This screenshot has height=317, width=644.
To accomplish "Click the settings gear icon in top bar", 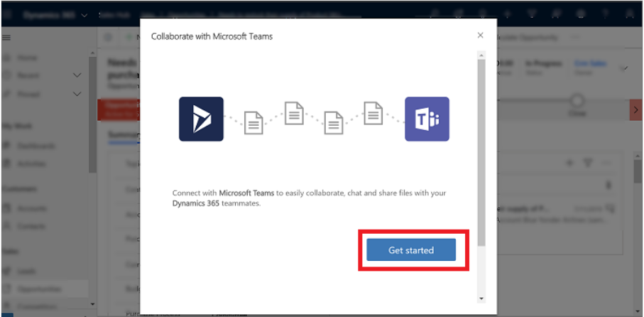I will [581, 14].
